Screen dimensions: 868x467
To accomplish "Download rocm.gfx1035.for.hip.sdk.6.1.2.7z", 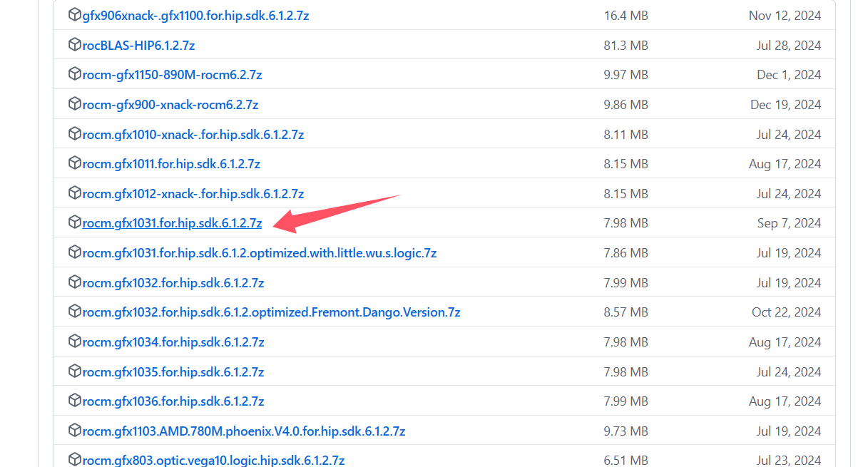I will (173, 372).
